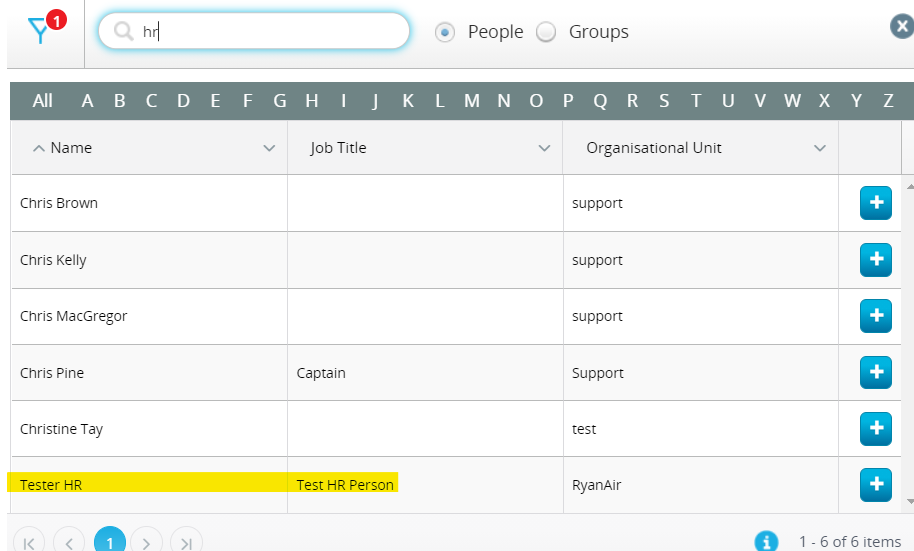Viewport: 914px width, 551px height.
Task: Add Chris Pine with the plus button
Action: (x=876, y=372)
